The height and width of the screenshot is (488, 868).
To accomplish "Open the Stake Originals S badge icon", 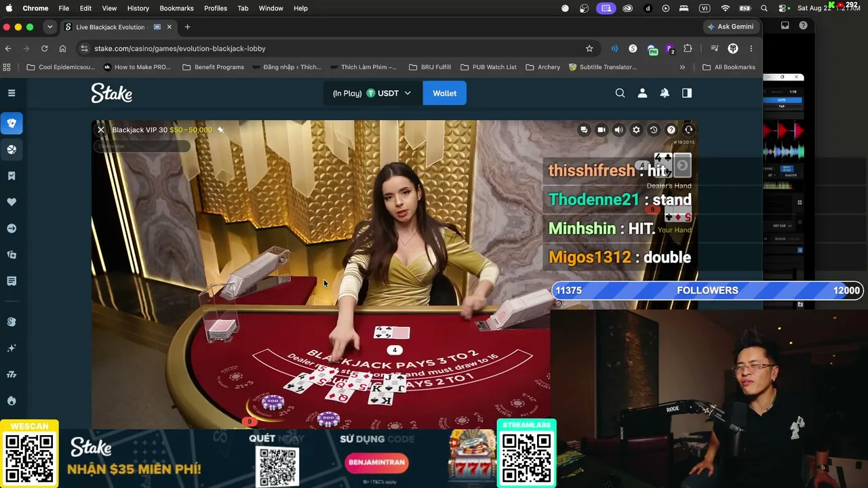I will click(12, 322).
